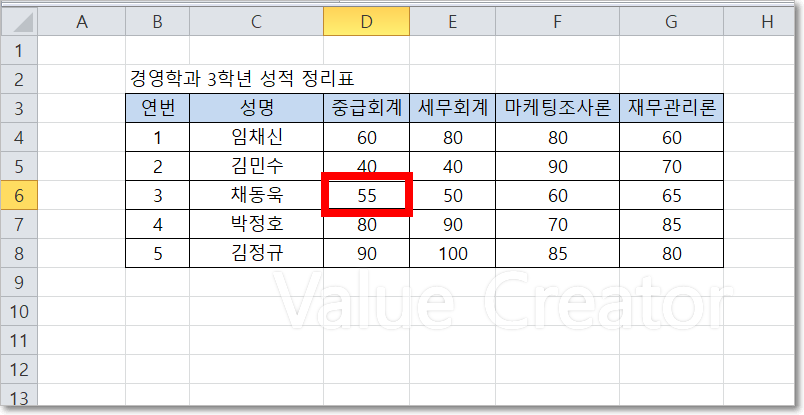Screen dimensions: 804x415
Task: Select row 12 header
Action: coord(19,369)
